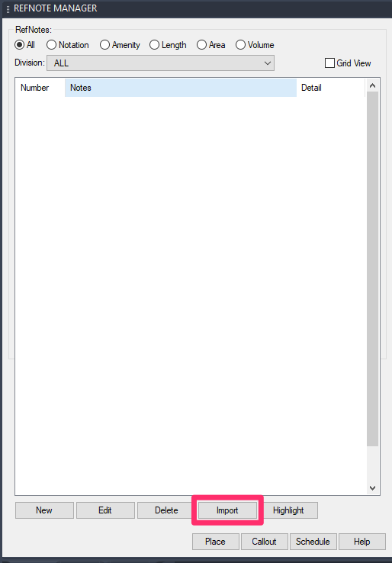Click the Callout button
Image resolution: width=392 pixels, height=563 pixels.
click(265, 542)
